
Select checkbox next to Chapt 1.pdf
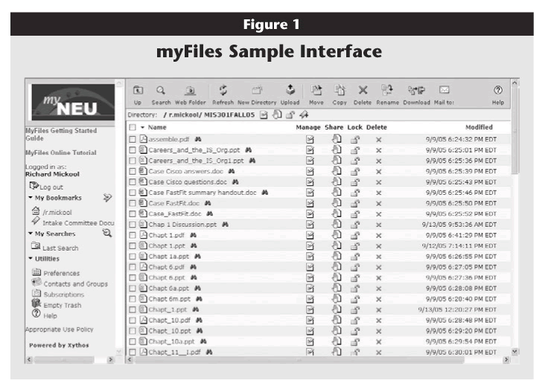[x=133, y=234]
